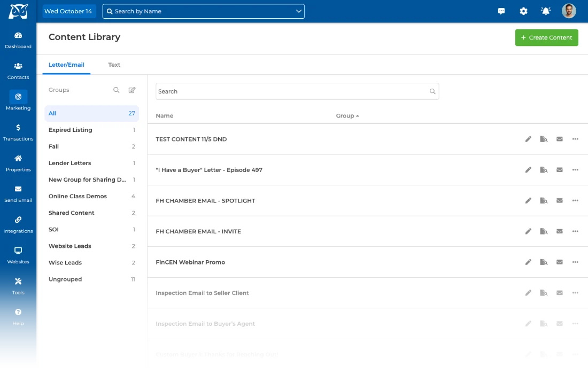
Task: Email the "I Have a Buyer" Letter
Action: point(560,170)
